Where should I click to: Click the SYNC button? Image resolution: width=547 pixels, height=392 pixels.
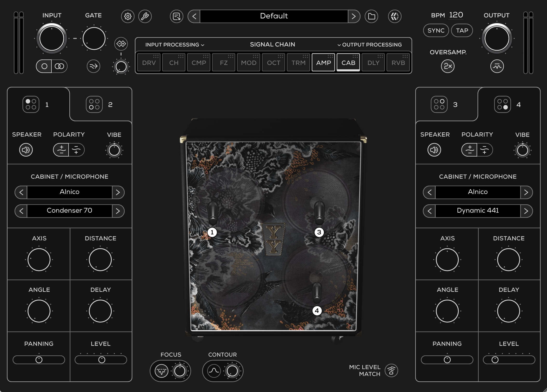pos(436,30)
